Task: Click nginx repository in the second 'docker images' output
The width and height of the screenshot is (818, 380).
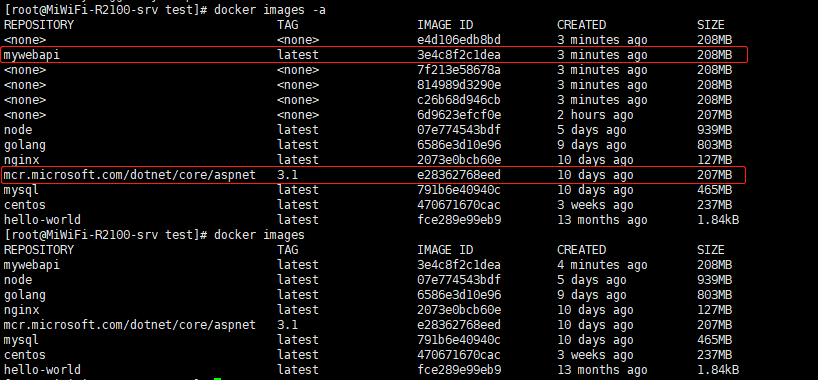Action: [x=21, y=310]
